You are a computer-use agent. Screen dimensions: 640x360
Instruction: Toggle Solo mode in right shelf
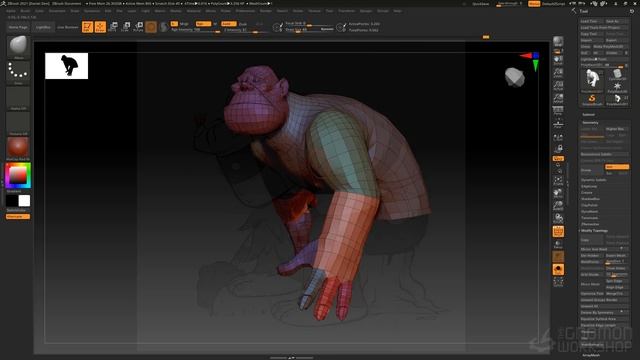(x=558, y=269)
